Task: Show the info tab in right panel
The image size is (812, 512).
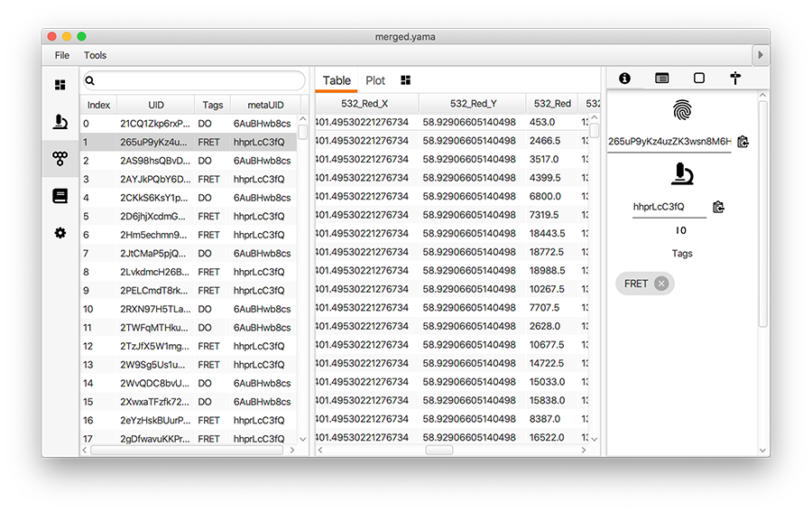Action: [624, 79]
